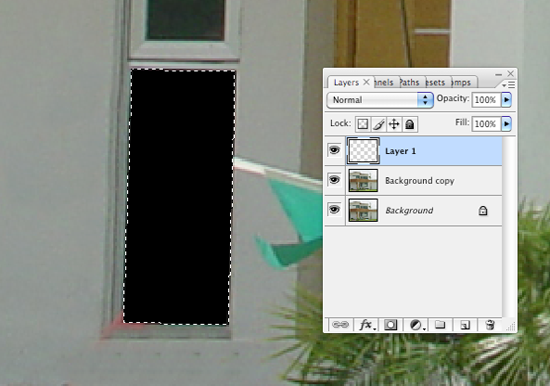The height and width of the screenshot is (386, 550).
Task: Click the Fill 100% field
Action: click(487, 124)
